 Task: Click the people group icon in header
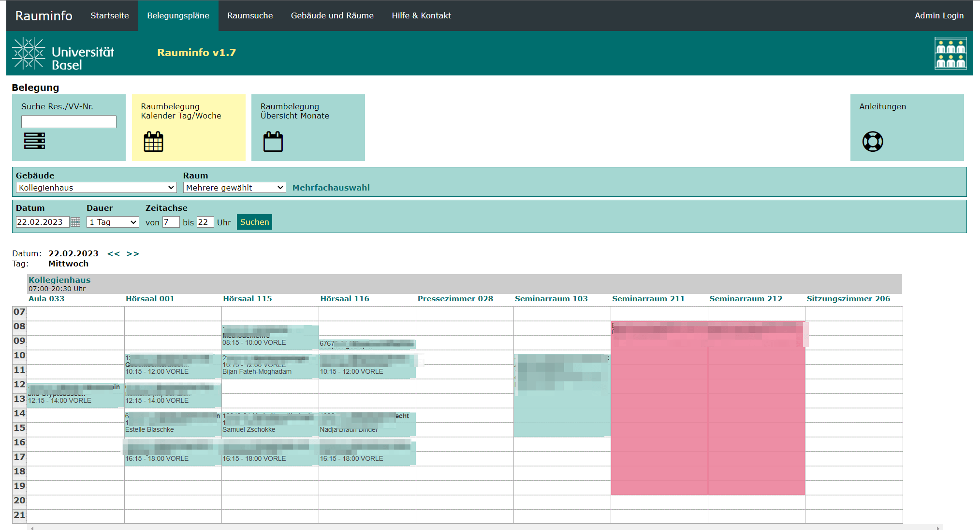(x=950, y=53)
